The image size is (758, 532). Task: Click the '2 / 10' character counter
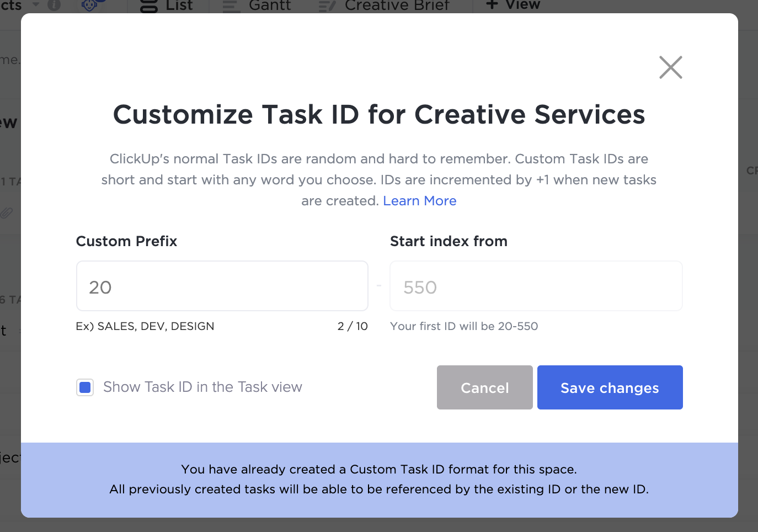point(353,326)
